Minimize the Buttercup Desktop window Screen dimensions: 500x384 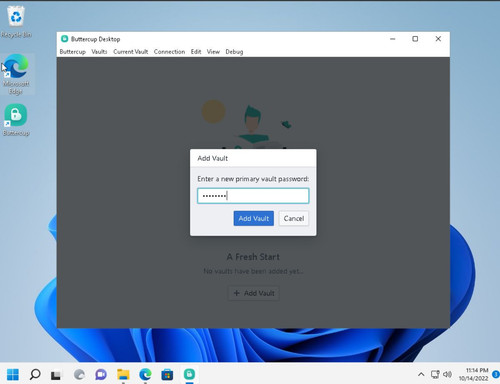click(393, 39)
